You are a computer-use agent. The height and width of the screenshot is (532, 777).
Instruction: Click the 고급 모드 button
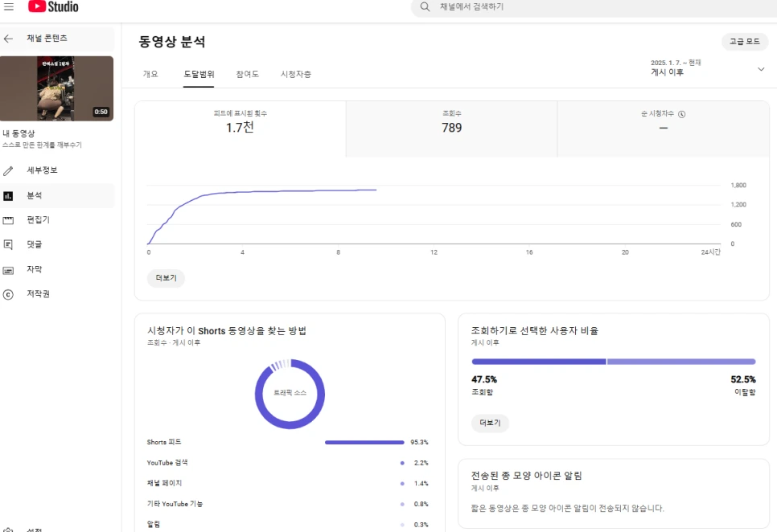pyautogui.click(x=744, y=42)
